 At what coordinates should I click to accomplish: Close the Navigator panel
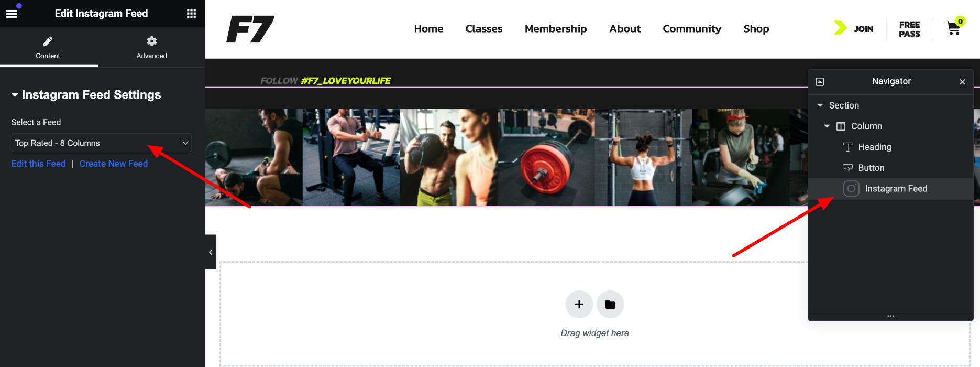coord(962,82)
